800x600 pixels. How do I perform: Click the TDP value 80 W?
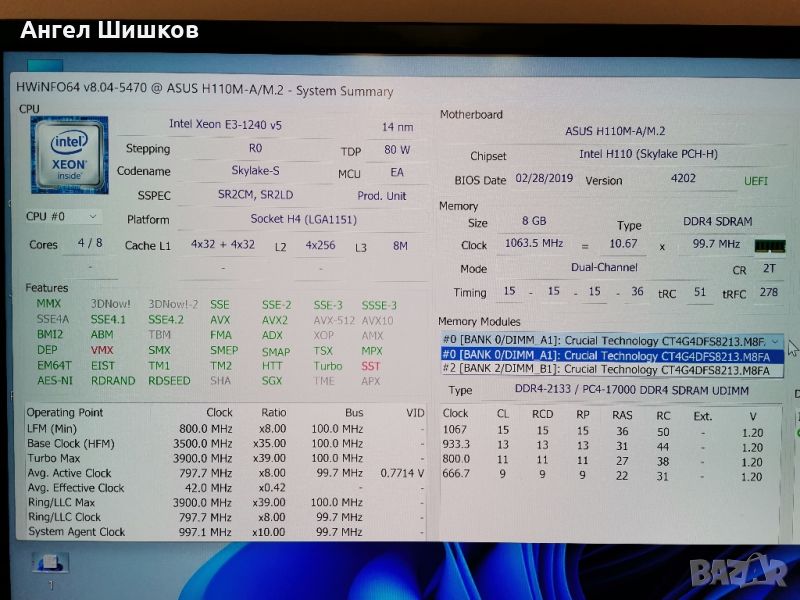[x=397, y=150]
